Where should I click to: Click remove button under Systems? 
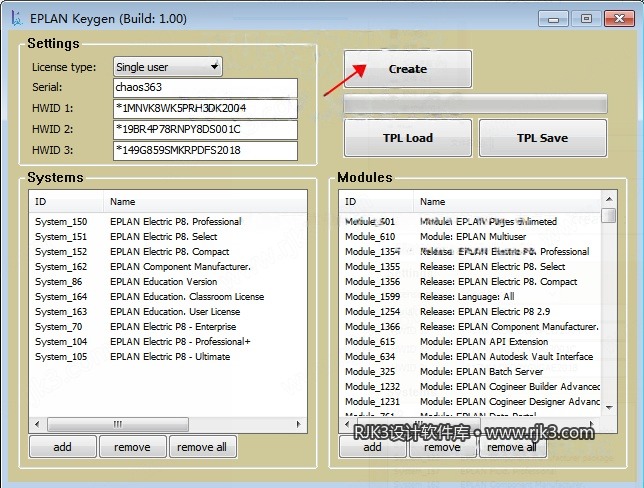pos(132,447)
